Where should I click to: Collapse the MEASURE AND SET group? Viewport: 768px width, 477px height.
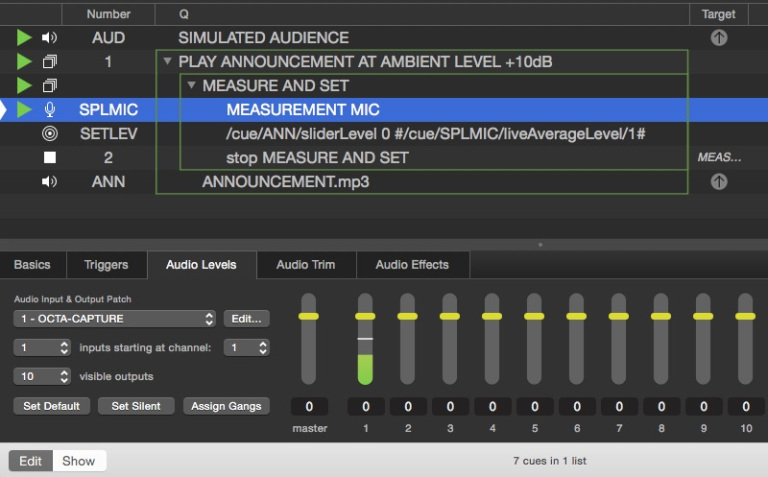click(191, 86)
